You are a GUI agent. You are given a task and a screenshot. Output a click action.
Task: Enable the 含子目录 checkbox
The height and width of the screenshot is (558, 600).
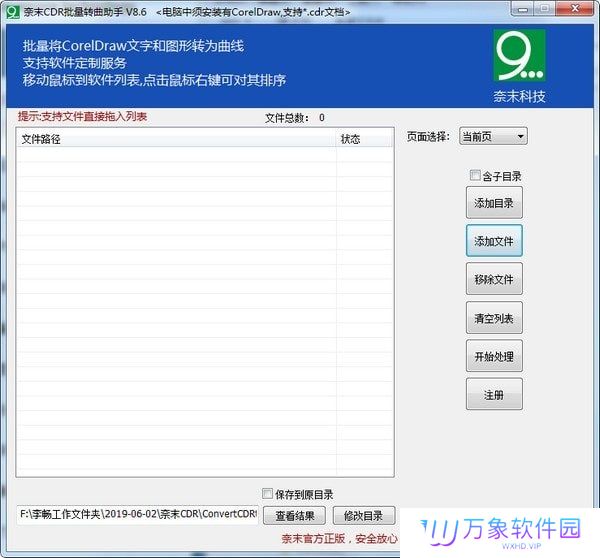475,175
